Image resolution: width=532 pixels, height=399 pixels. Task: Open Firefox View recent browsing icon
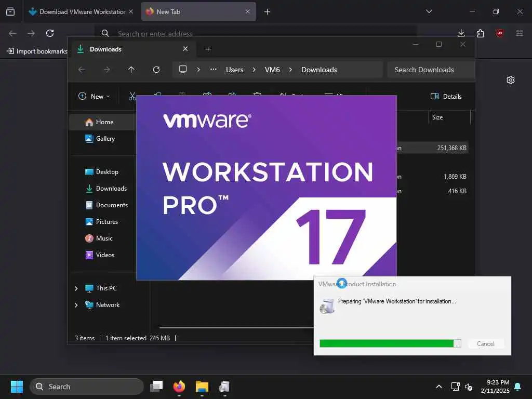pyautogui.click(x=10, y=11)
